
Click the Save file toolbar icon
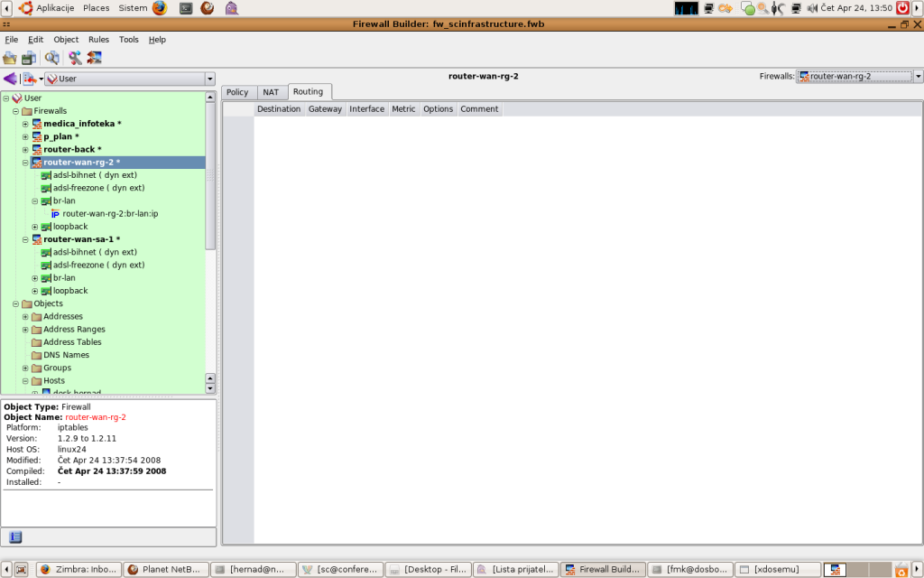click(x=28, y=58)
